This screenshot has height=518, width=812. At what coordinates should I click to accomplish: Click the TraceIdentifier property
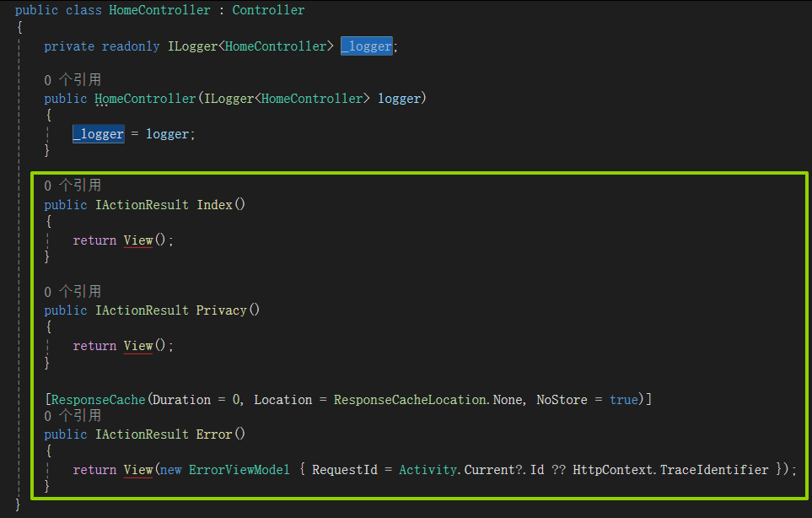pos(714,470)
